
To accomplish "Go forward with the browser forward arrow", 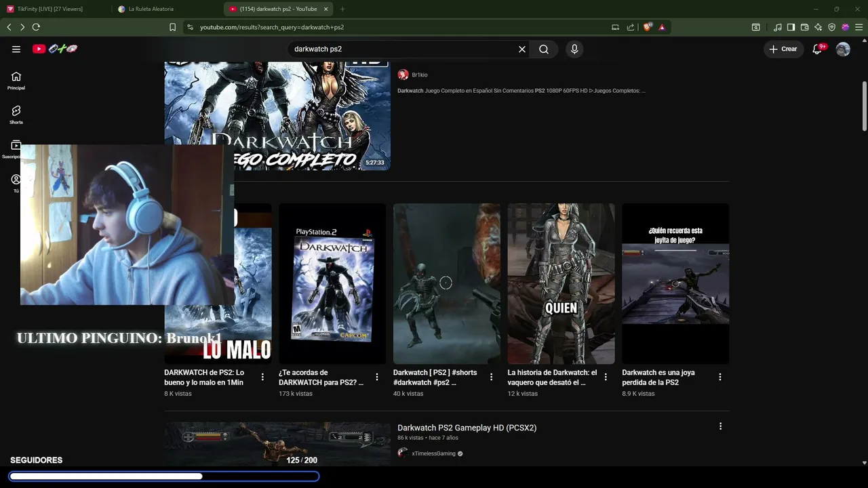I will (x=22, y=27).
